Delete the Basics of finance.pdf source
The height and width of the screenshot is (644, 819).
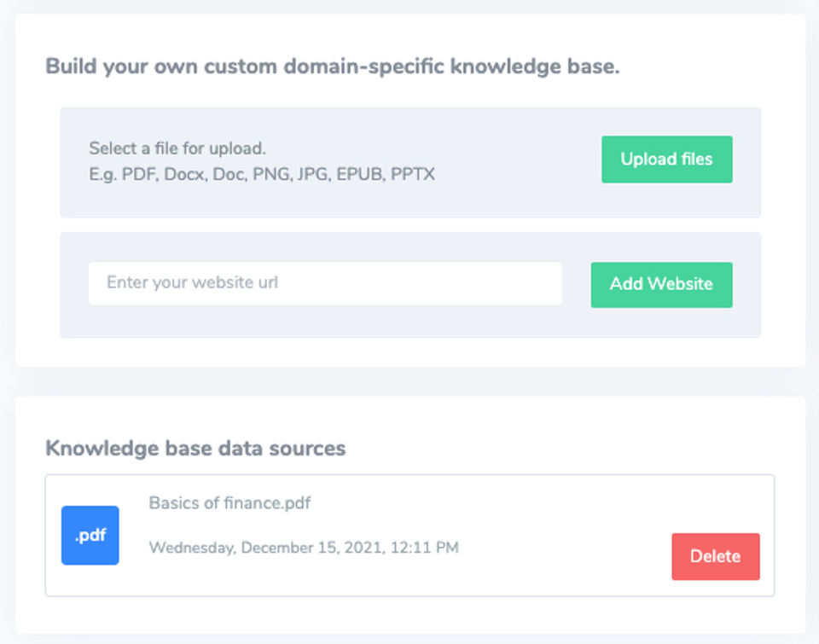715,556
